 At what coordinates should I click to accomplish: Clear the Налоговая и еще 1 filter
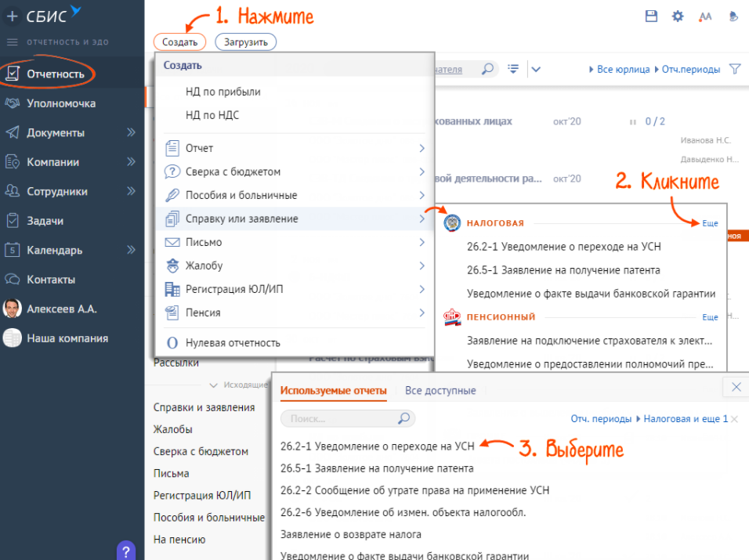pos(735,419)
